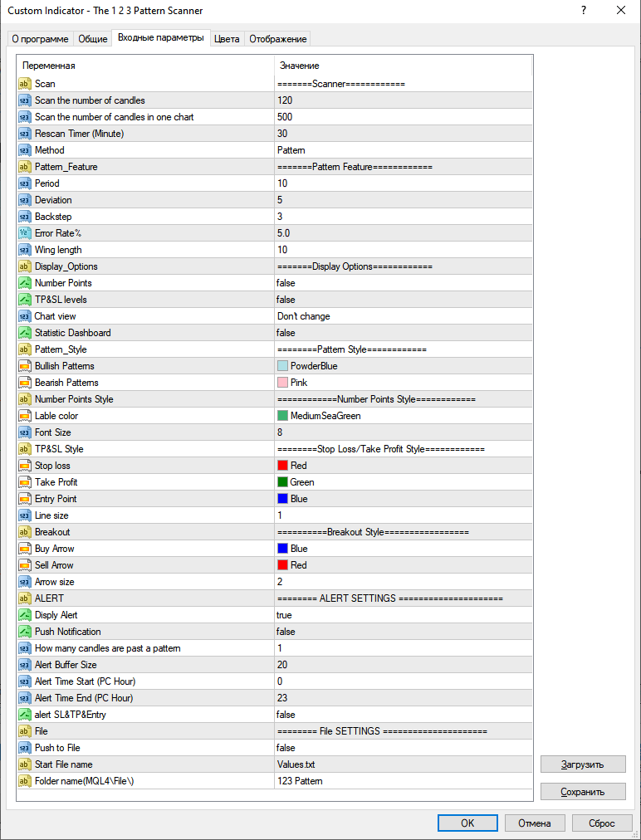Click the icon beside Chart view

click(25, 316)
